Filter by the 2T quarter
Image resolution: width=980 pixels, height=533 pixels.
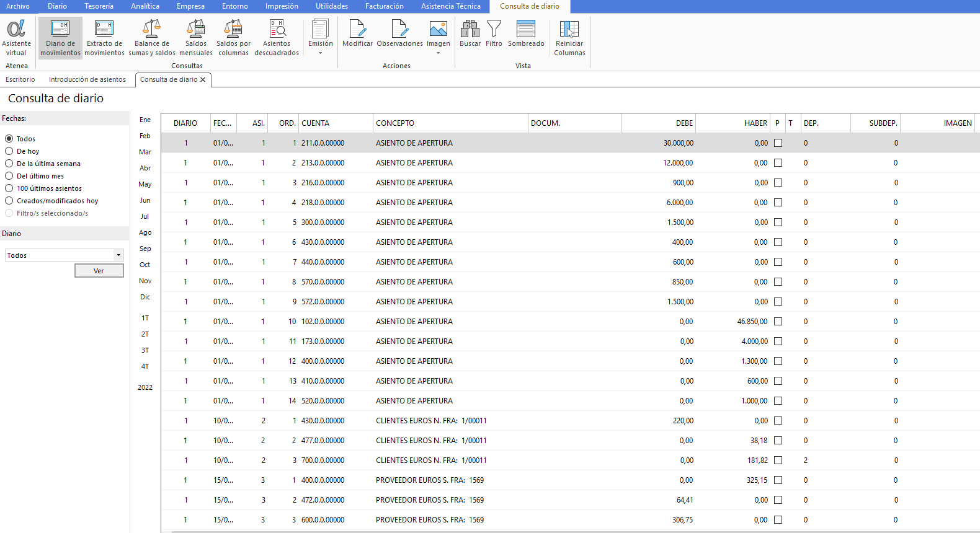pos(145,334)
